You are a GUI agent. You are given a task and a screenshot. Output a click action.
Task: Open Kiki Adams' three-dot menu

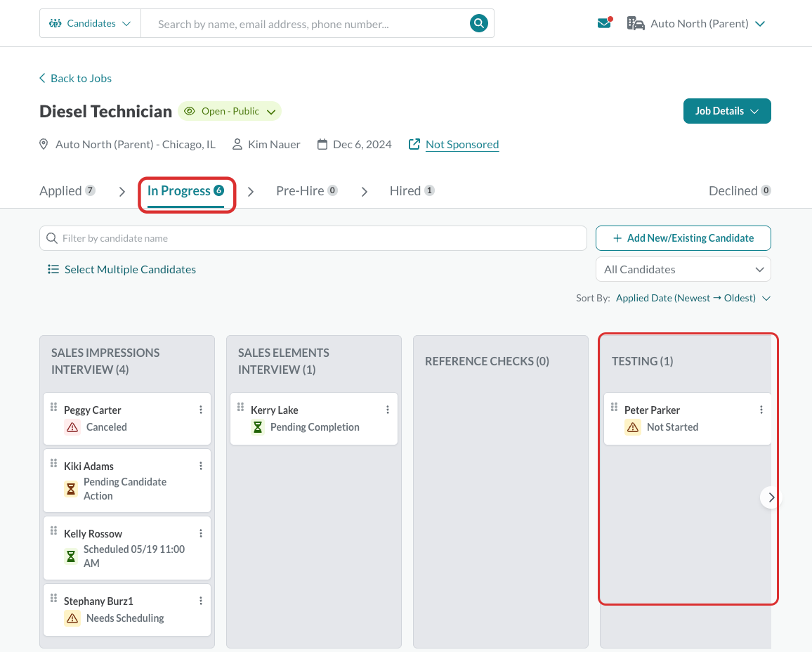tap(201, 466)
